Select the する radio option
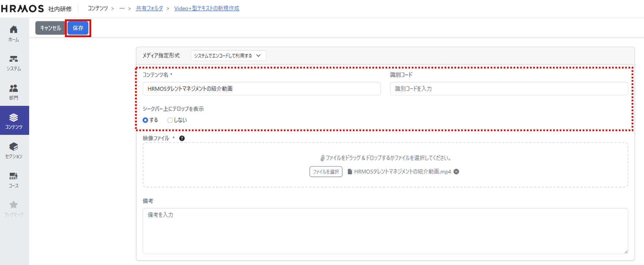 pyautogui.click(x=146, y=120)
